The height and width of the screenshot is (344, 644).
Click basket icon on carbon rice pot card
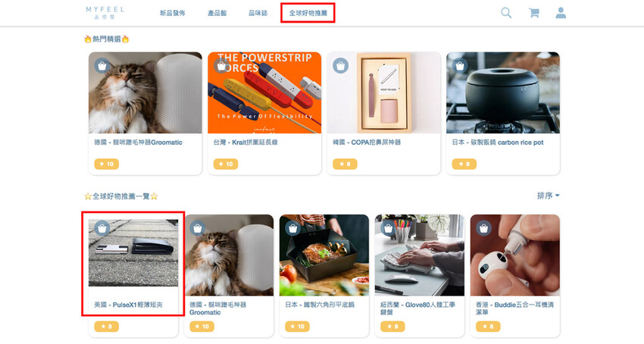click(x=460, y=66)
